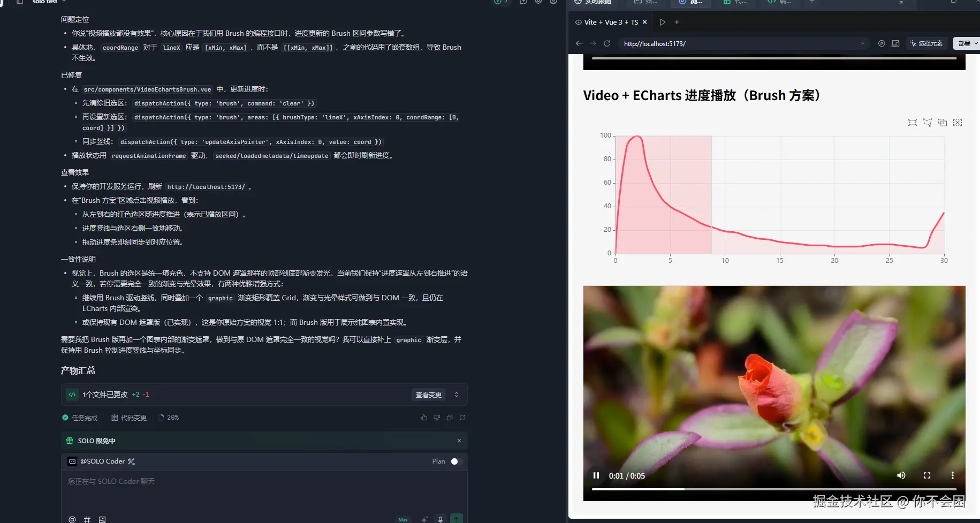Pause the video playback

tap(596, 475)
